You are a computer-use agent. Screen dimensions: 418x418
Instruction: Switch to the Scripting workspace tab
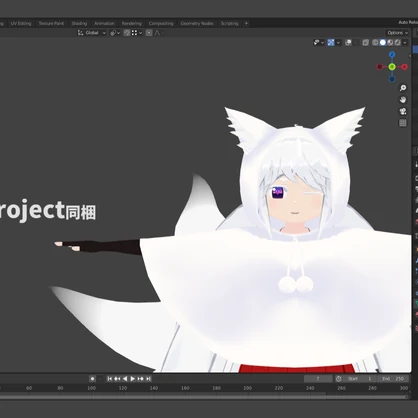229,23
